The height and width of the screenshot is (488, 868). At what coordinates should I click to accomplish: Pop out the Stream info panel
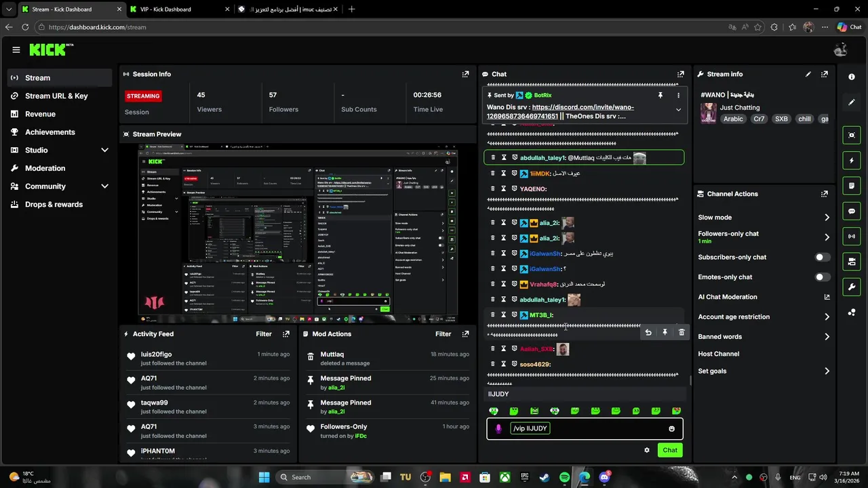(x=825, y=74)
